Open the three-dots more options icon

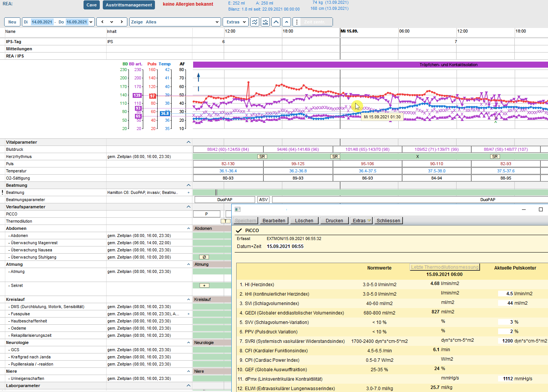[297, 22]
